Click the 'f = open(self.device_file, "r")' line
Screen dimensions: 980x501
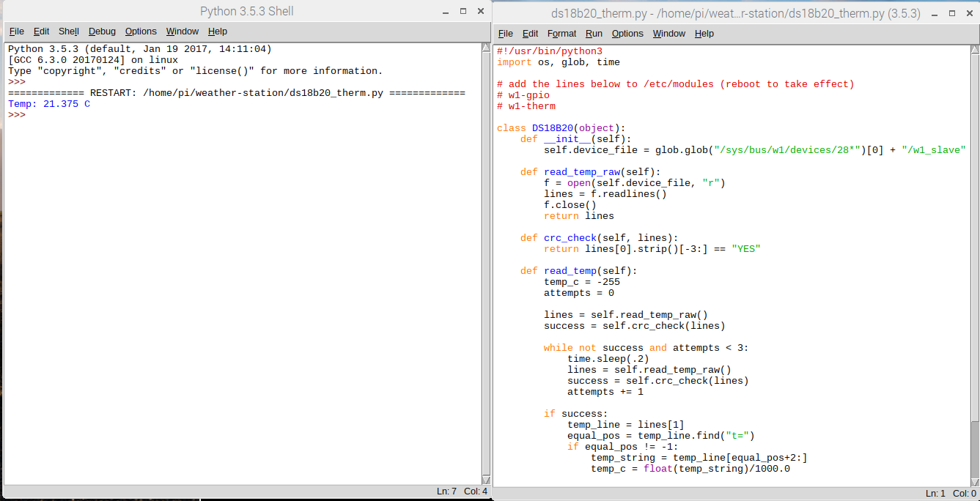click(635, 183)
